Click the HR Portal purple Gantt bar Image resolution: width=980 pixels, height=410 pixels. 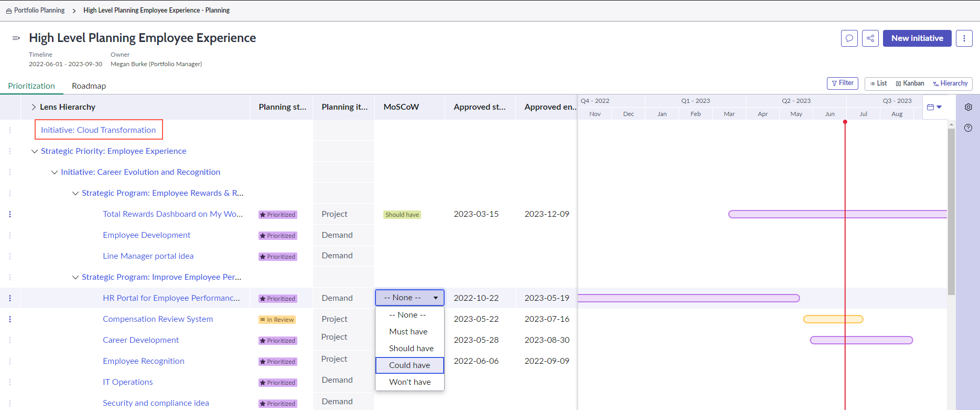click(x=688, y=298)
